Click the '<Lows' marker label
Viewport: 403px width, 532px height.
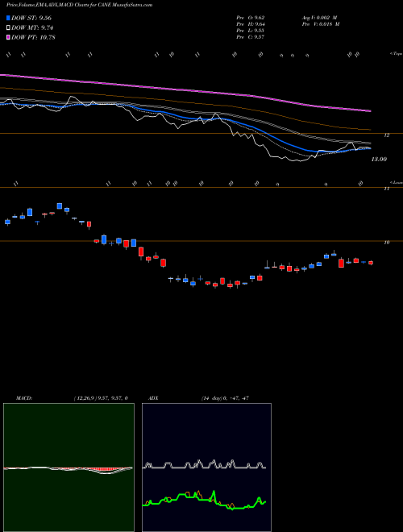click(396, 182)
